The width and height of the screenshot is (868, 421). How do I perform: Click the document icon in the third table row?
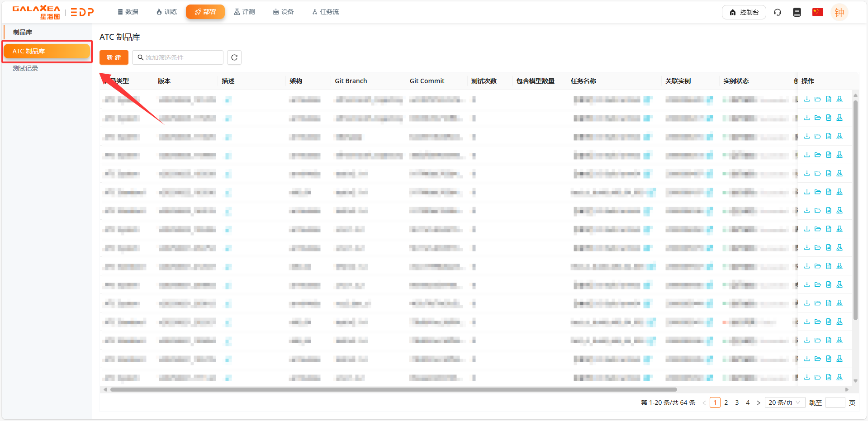coord(828,136)
